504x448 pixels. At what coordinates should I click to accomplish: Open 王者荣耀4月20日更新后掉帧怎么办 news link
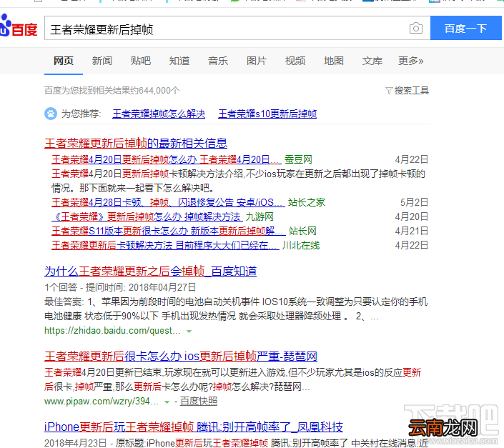pos(167,159)
